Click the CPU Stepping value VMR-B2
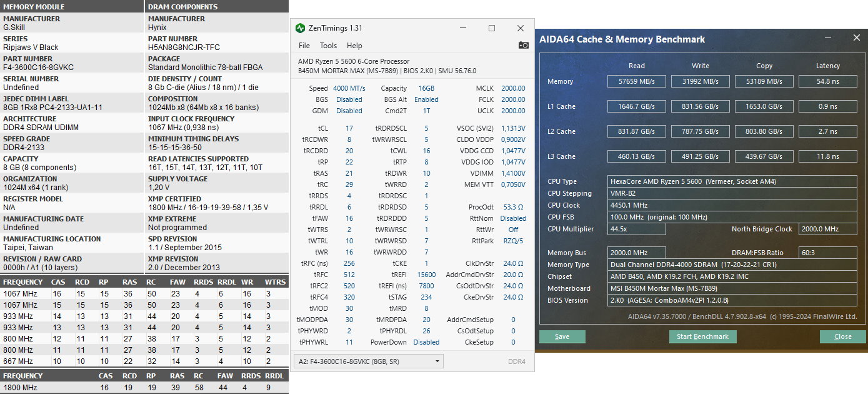The image size is (868, 394). click(x=732, y=193)
